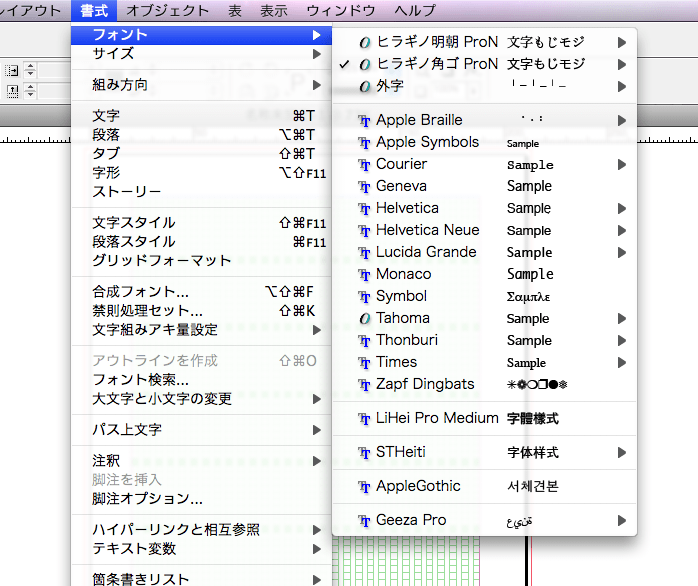The height and width of the screenshot is (586, 698).
Task: Click the TrueType icon beside Zapf Dingbats
Action: pyautogui.click(x=365, y=385)
